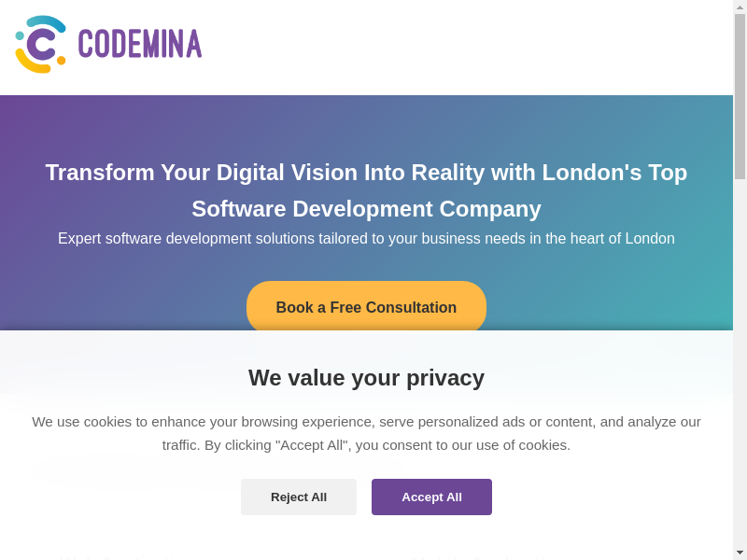Click the vertical scrollbar thumb
Screen dimensions: 747x560
740,93
